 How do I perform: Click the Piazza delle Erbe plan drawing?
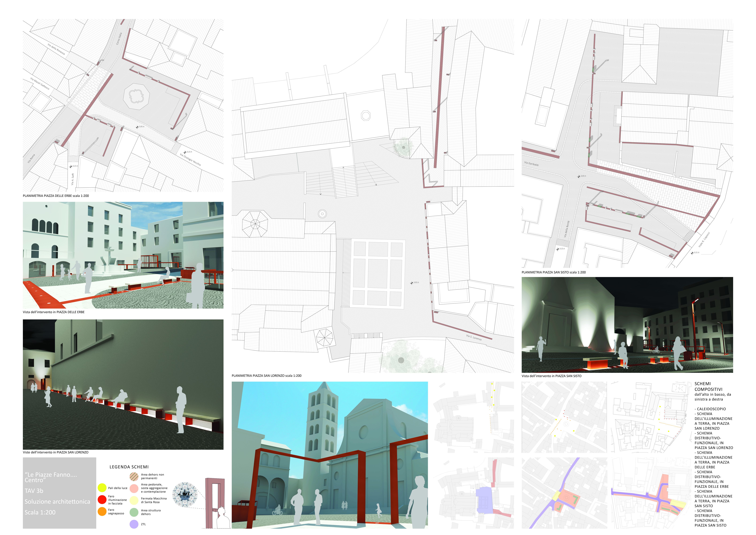123,105
